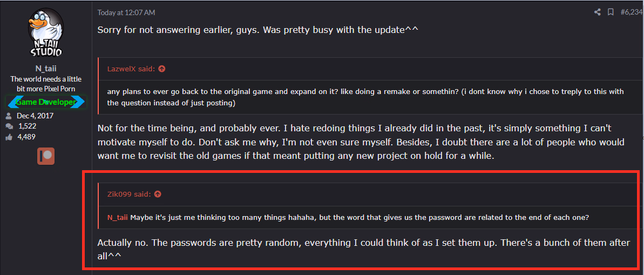Click the 1,522 messages count

(27, 126)
